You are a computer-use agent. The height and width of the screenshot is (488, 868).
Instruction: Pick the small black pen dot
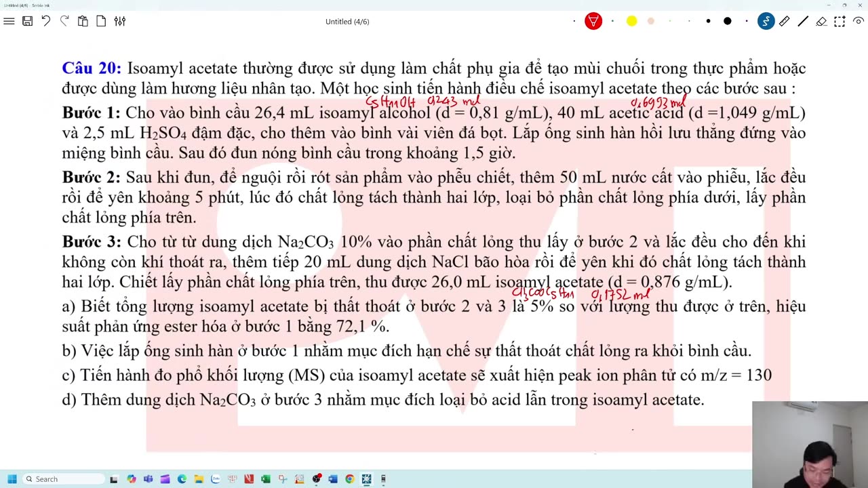pos(708,21)
